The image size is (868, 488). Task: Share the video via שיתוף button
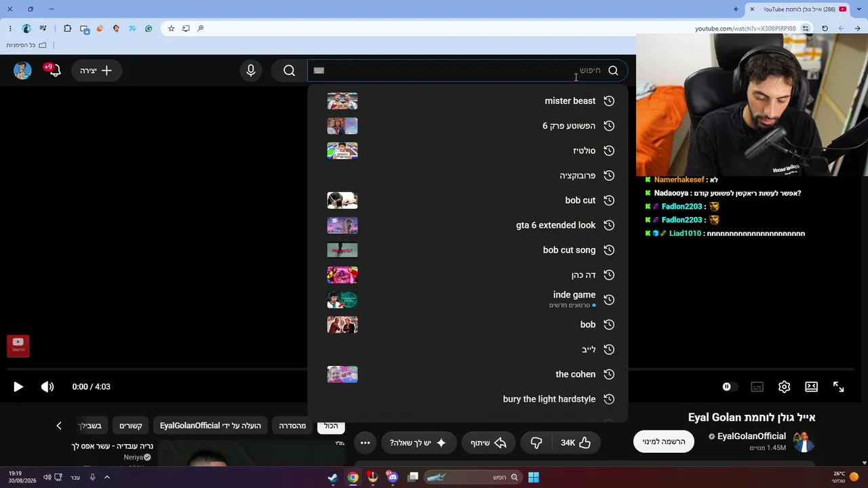point(489,443)
